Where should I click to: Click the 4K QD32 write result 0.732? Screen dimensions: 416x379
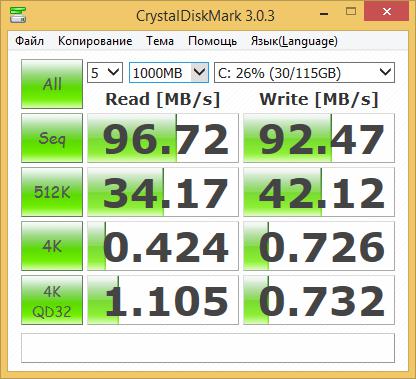[x=319, y=300]
